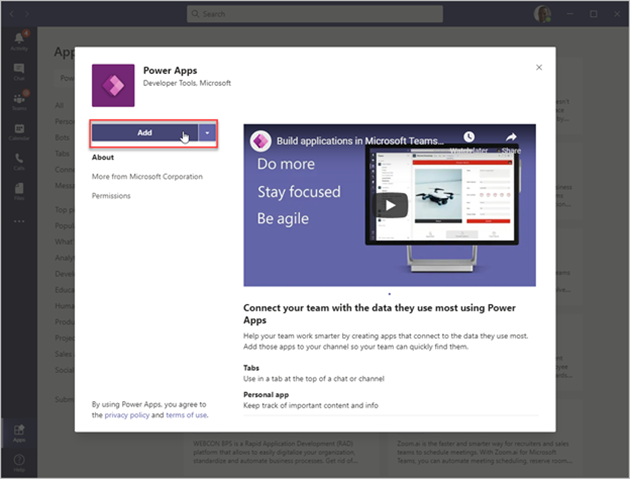
Task: Open Files from the left rail
Action: pos(19,191)
